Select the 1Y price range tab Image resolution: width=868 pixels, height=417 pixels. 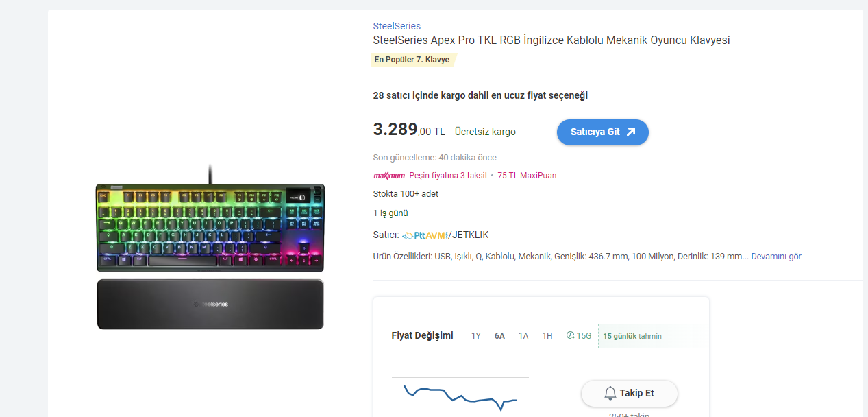(x=476, y=336)
